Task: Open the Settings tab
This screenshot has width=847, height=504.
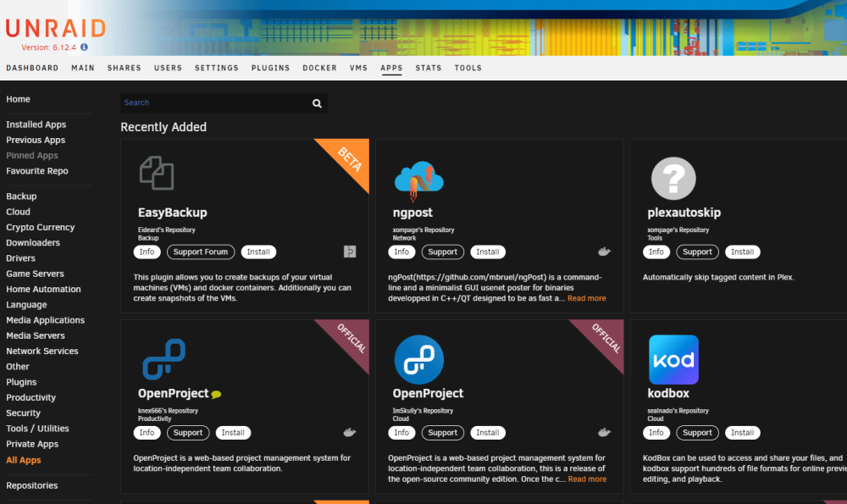Action: pos(217,68)
